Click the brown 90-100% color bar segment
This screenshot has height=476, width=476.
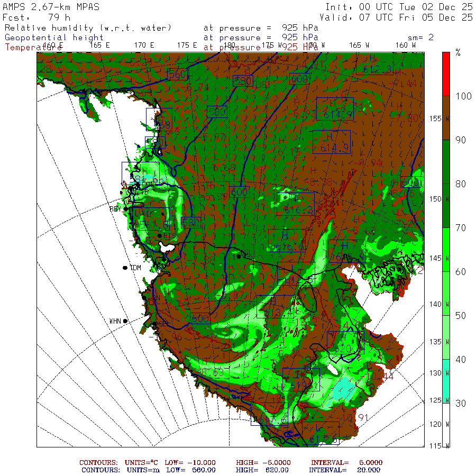click(x=446, y=118)
